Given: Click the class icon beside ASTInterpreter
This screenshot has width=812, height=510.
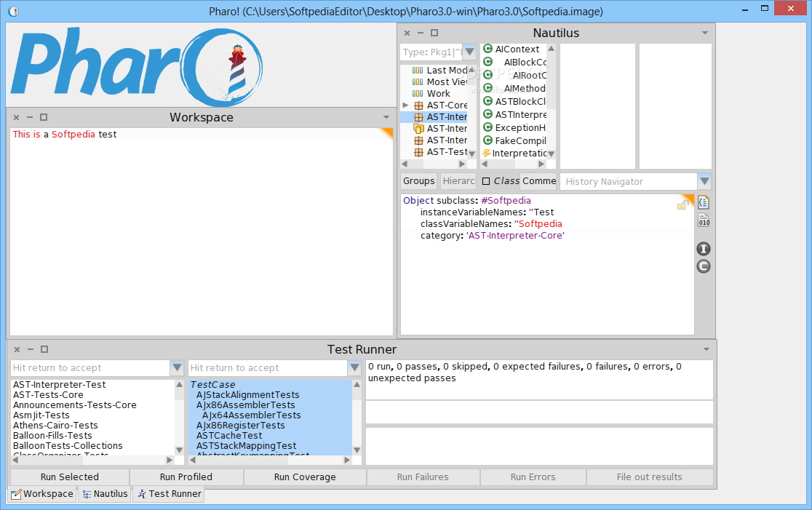Looking at the screenshot, I should [487, 114].
